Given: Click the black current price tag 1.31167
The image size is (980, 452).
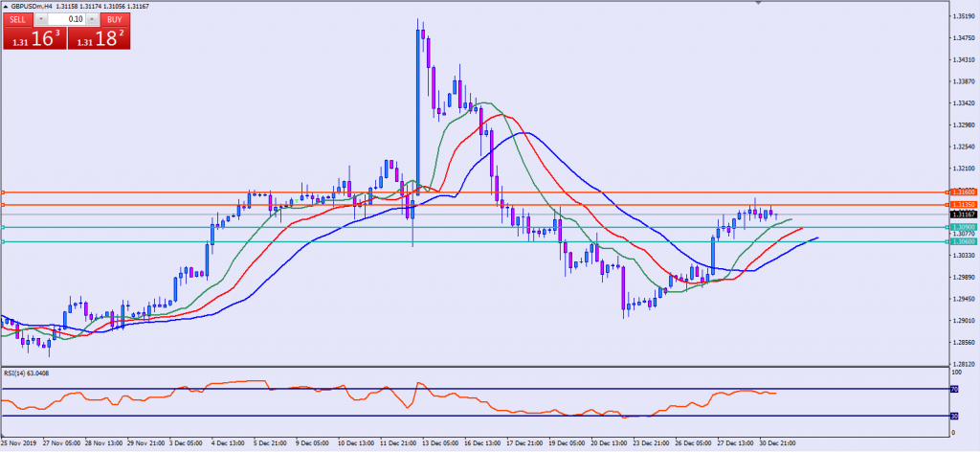Looking at the screenshot, I should 961,215.
